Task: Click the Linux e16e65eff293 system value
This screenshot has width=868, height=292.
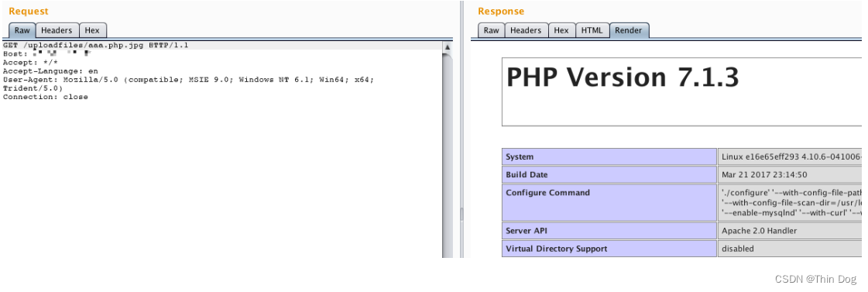Action: click(x=791, y=156)
